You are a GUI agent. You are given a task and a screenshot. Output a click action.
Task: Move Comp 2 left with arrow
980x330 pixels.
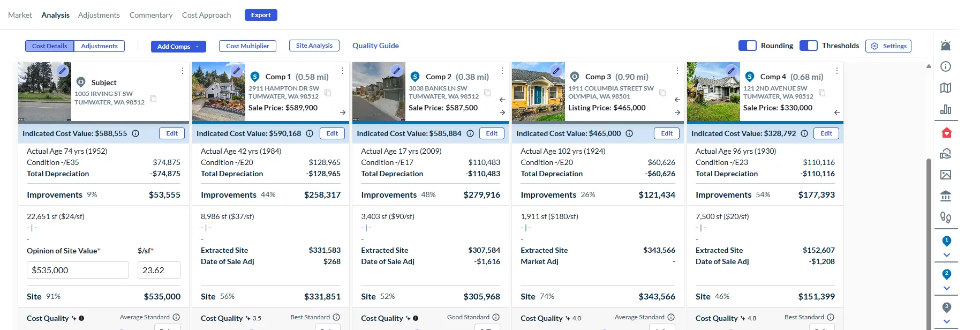[x=502, y=100]
